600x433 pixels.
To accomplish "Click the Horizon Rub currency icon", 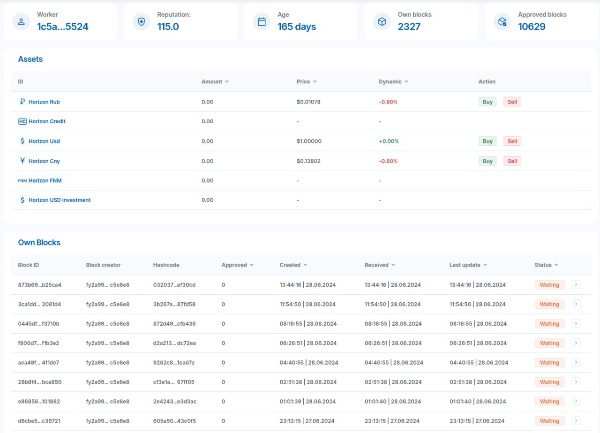I will [x=23, y=101].
